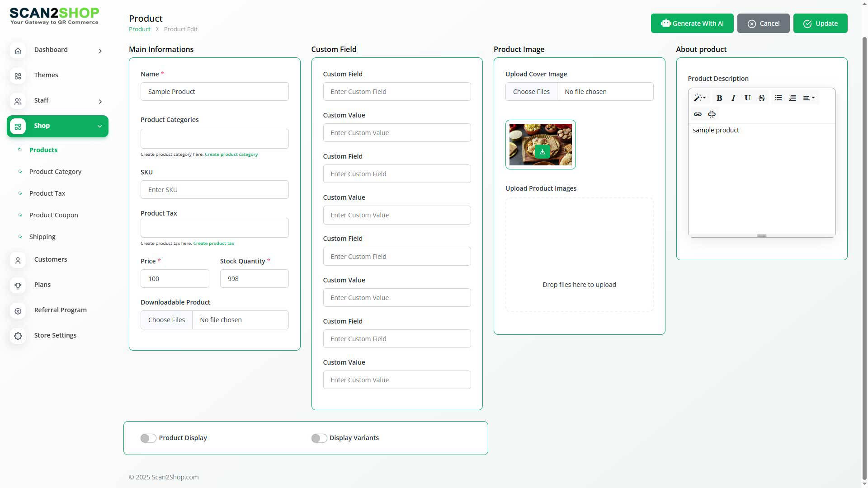Download the cover image via green icon
Screen dimensions: 868x488
[x=542, y=152]
